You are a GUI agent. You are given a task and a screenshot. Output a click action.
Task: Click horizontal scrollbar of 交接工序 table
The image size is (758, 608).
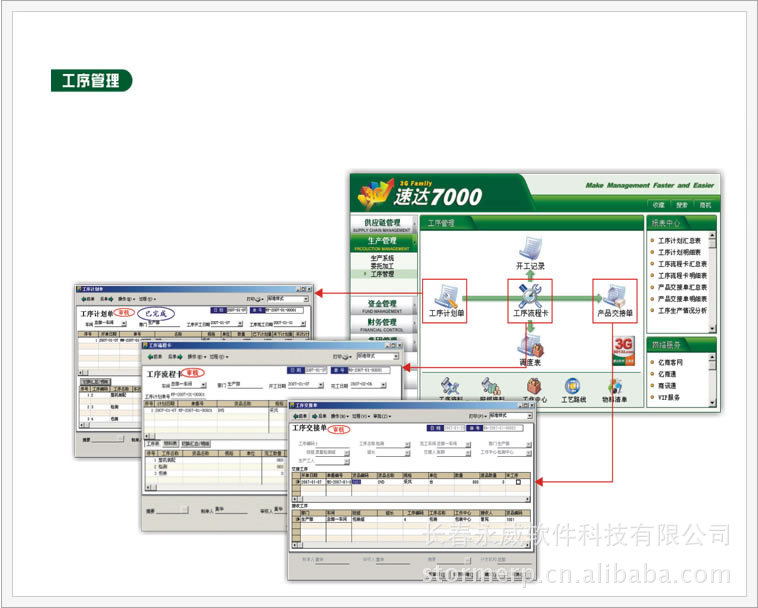tap(411, 499)
